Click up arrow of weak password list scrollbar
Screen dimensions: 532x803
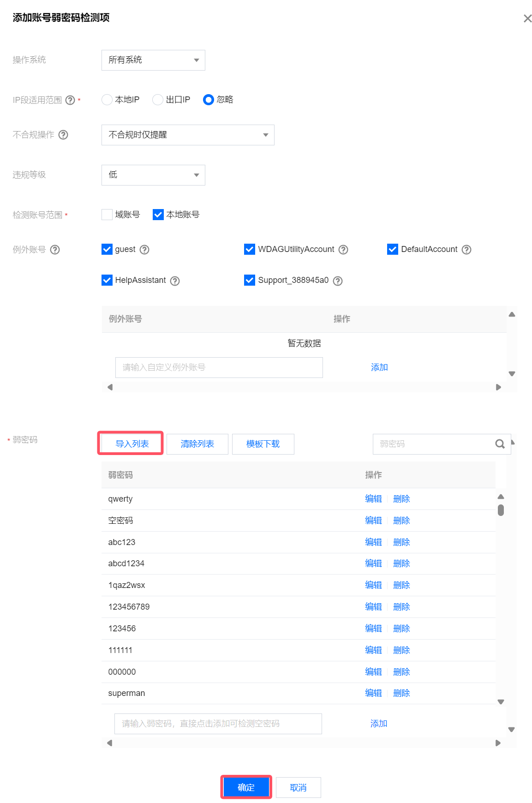[x=501, y=497]
